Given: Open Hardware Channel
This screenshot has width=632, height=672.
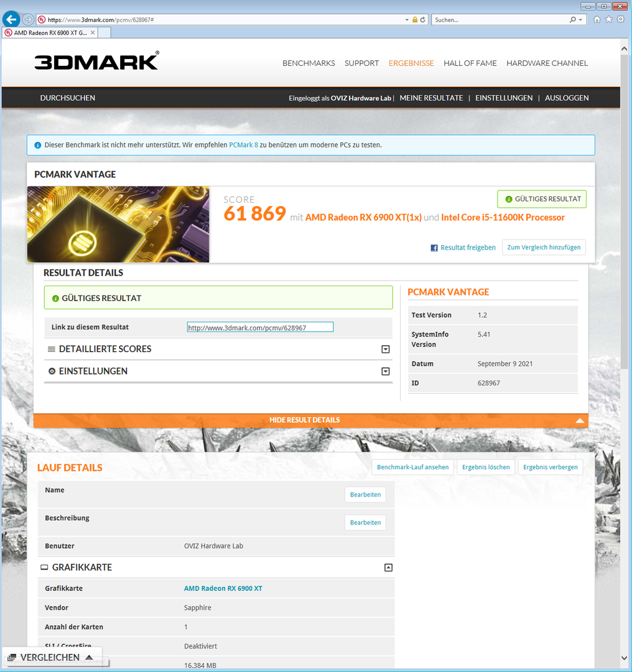Looking at the screenshot, I should pyautogui.click(x=547, y=63).
